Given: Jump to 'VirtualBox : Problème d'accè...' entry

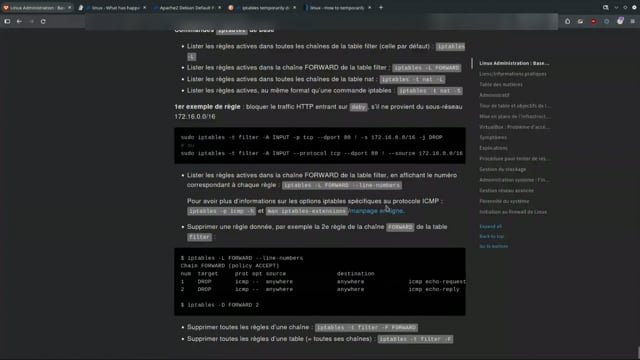Looking at the screenshot, I should pyautogui.click(x=515, y=127).
